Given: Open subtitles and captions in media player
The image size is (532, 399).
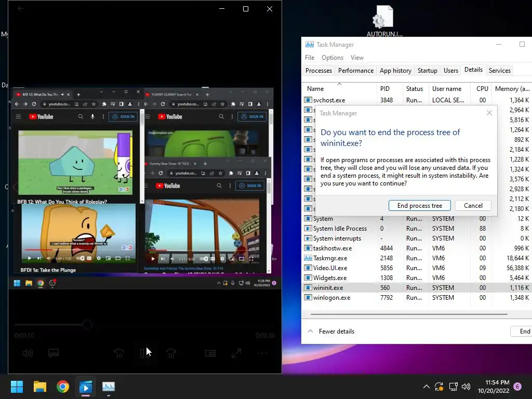Looking at the screenshot, I should [54, 353].
